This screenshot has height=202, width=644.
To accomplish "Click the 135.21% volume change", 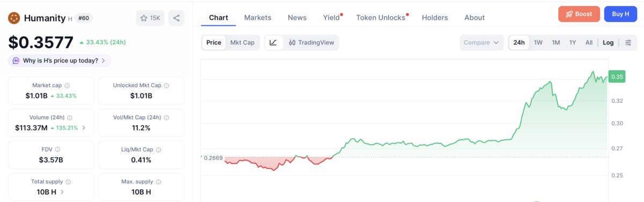I will tap(64, 128).
